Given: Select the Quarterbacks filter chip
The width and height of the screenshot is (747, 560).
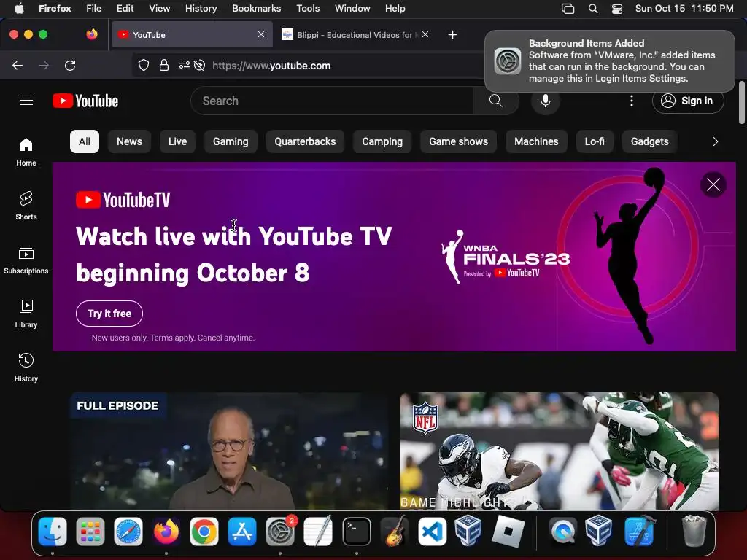Looking at the screenshot, I should [x=305, y=141].
